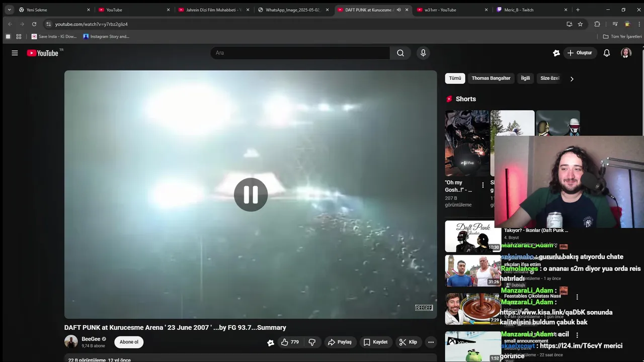Go to the YouTube home logo
The width and height of the screenshot is (644, 362).
(x=43, y=53)
